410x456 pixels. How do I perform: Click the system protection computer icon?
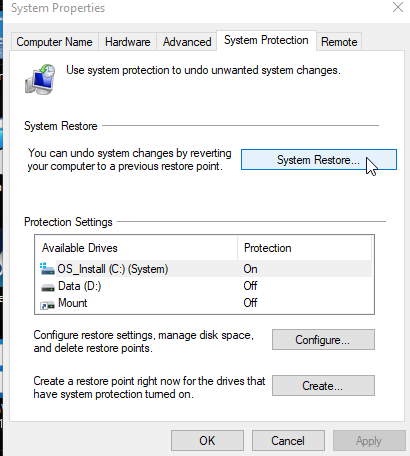coord(40,79)
